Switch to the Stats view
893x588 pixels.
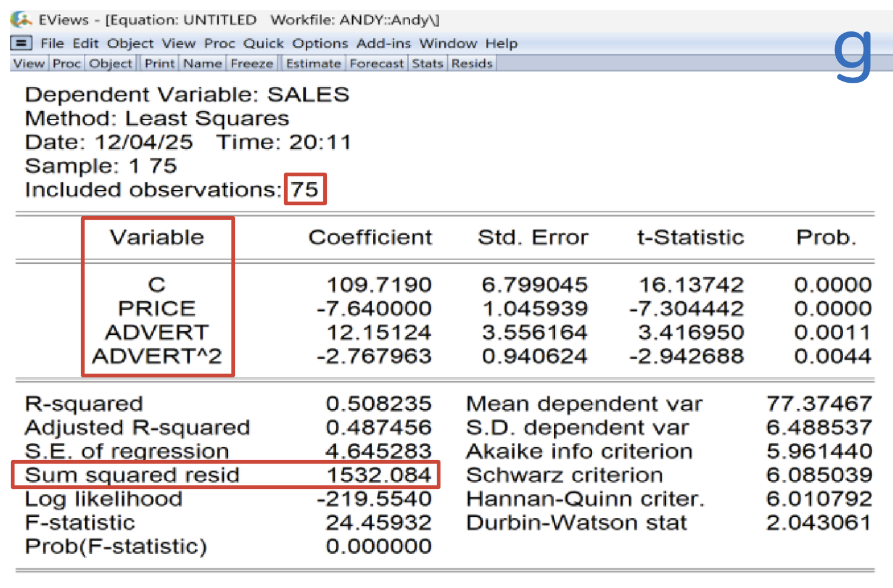pyautogui.click(x=428, y=63)
